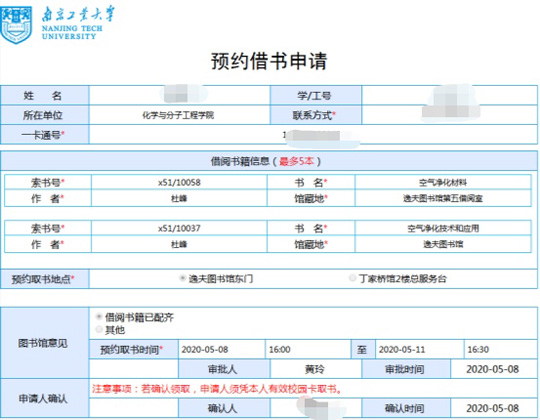
Task: Click the 联系方式 value field
Action: tap(449, 115)
